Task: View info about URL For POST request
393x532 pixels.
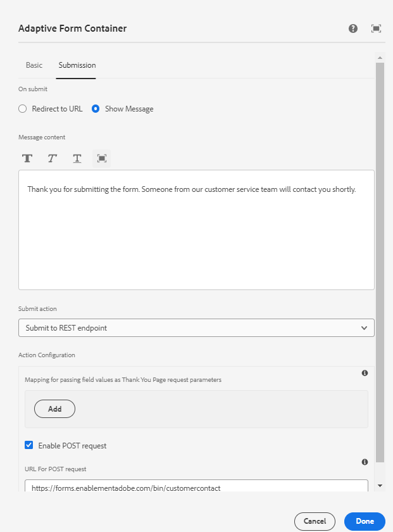Action: (x=365, y=462)
